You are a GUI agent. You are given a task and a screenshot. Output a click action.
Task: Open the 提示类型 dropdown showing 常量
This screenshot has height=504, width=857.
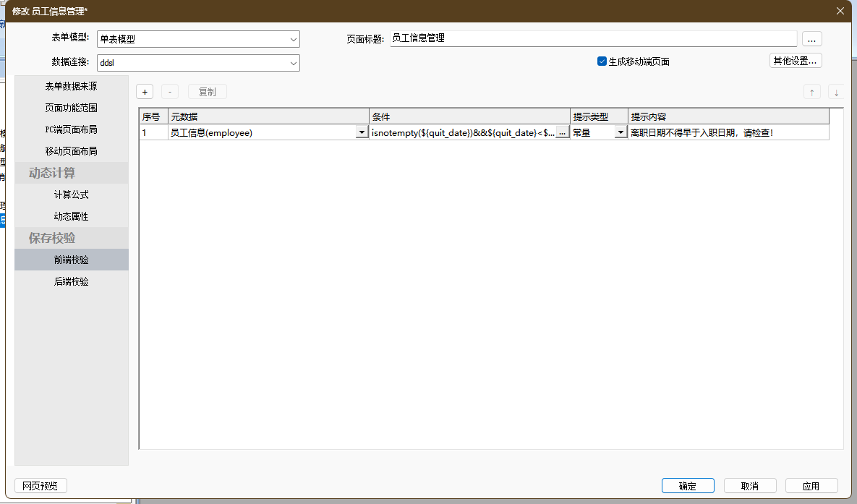[620, 132]
